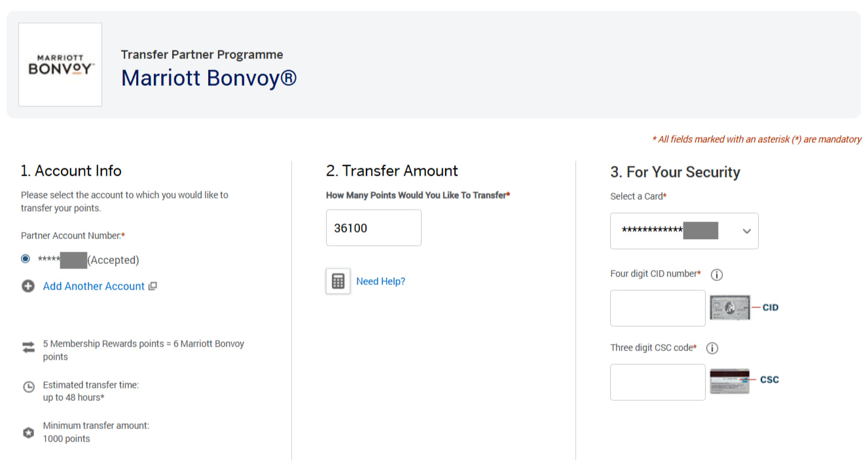
Task: Click the plus icon to add another account
Action: (x=28, y=286)
